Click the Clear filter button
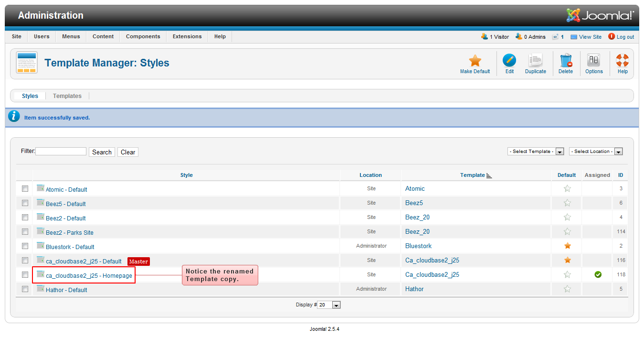644x338 pixels. (x=128, y=152)
